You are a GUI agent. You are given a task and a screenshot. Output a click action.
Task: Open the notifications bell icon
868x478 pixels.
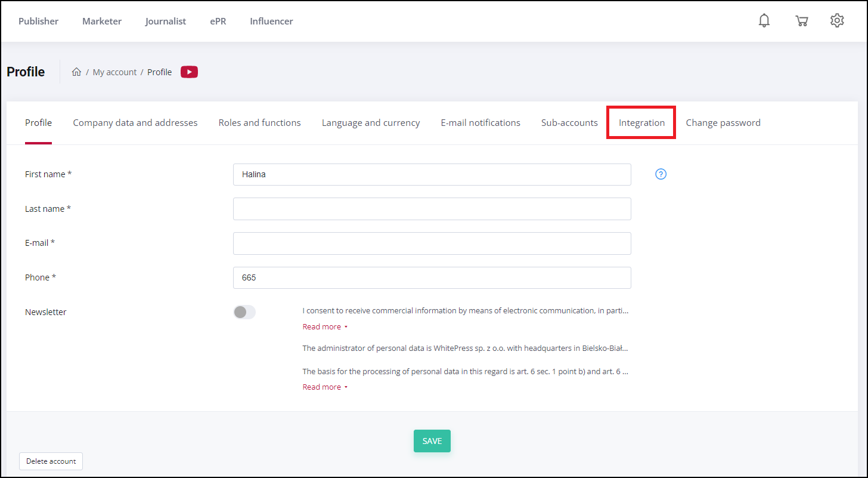(x=764, y=21)
